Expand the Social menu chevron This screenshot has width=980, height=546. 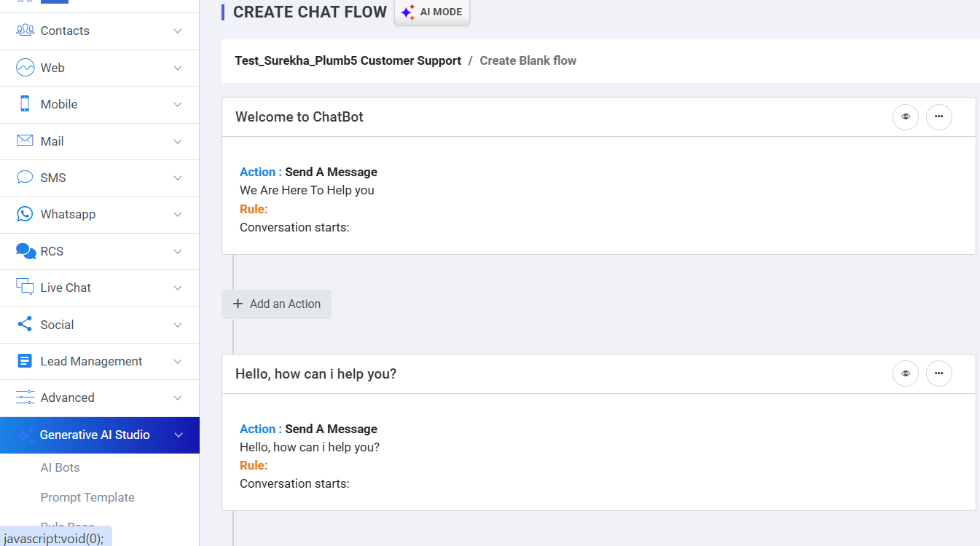click(178, 325)
